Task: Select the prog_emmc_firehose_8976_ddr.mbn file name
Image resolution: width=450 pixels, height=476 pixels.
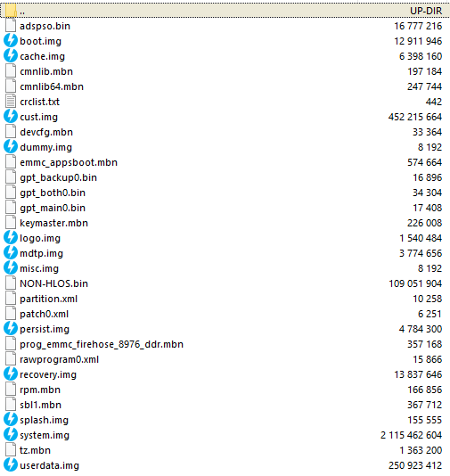Action: pyautogui.click(x=102, y=345)
